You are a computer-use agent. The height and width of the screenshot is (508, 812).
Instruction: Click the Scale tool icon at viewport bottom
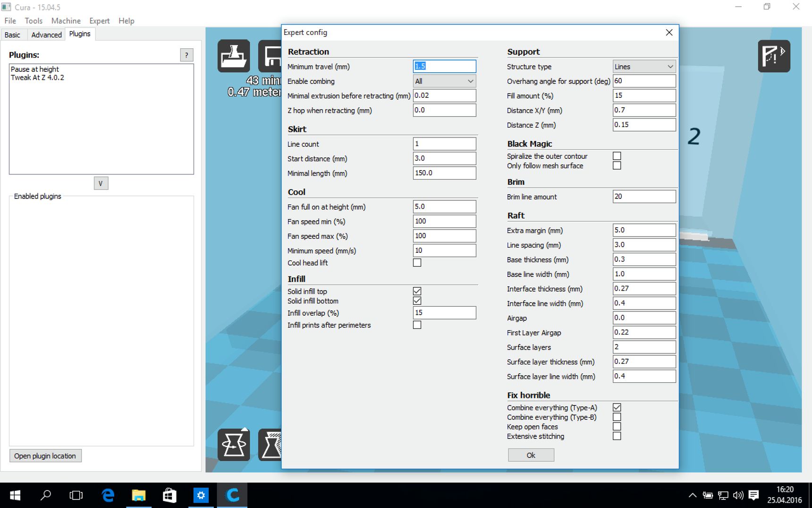[270, 445]
